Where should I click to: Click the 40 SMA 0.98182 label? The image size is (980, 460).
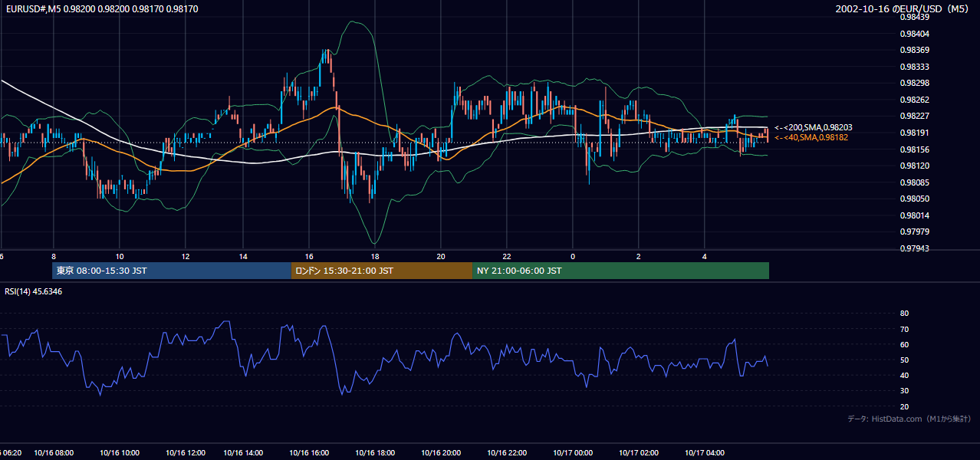[811, 137]
